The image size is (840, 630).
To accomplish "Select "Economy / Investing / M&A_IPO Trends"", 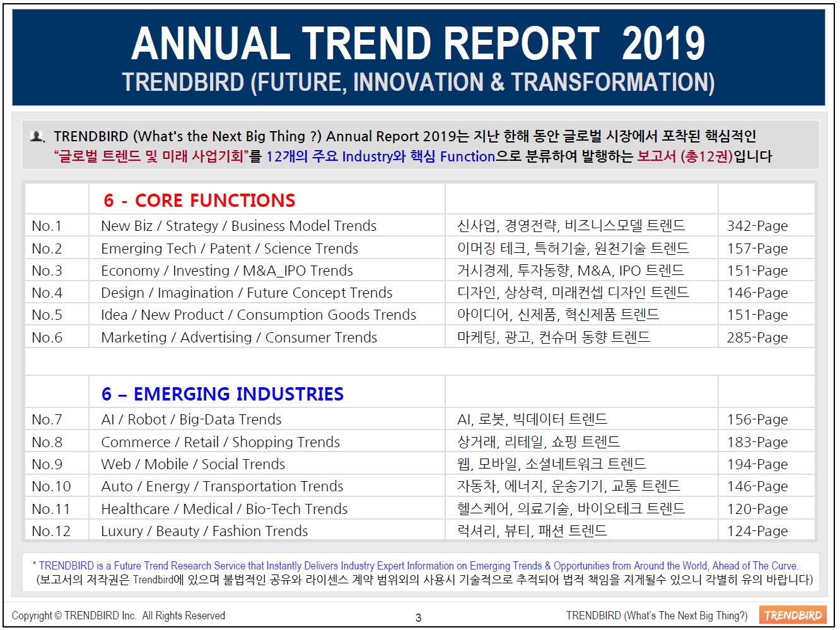I will (x=227, y=271).
